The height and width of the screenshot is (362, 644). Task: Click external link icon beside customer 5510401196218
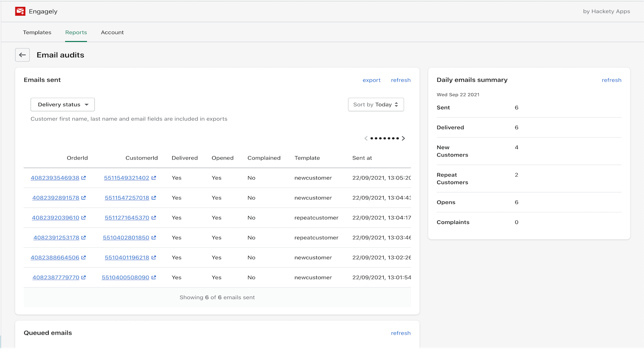click(154, 257)
